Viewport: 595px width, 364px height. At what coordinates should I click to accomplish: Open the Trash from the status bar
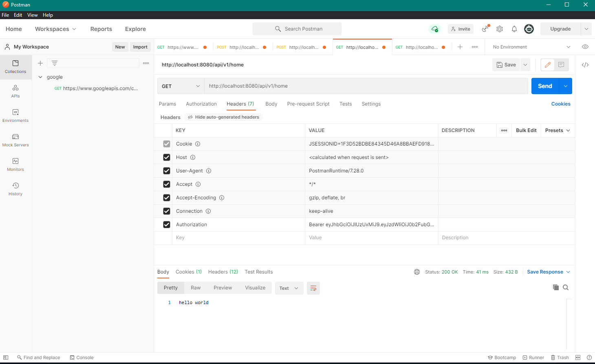[560, 357]
